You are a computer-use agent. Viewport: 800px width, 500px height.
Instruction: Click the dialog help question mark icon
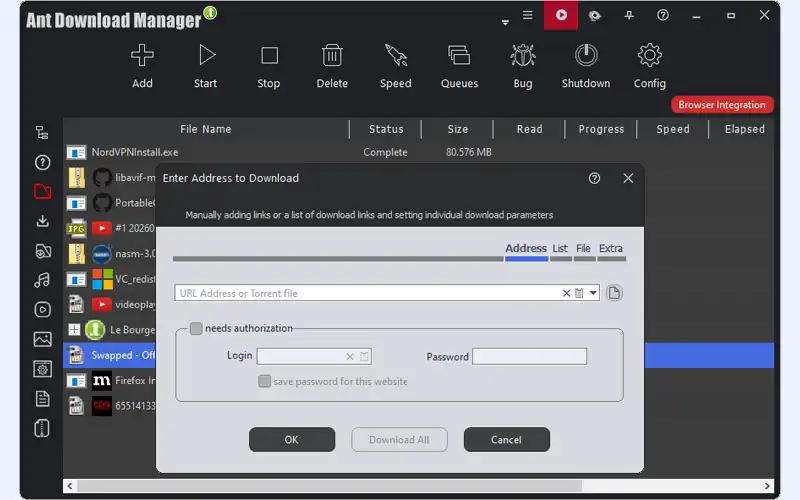click(x=594, y=178)
